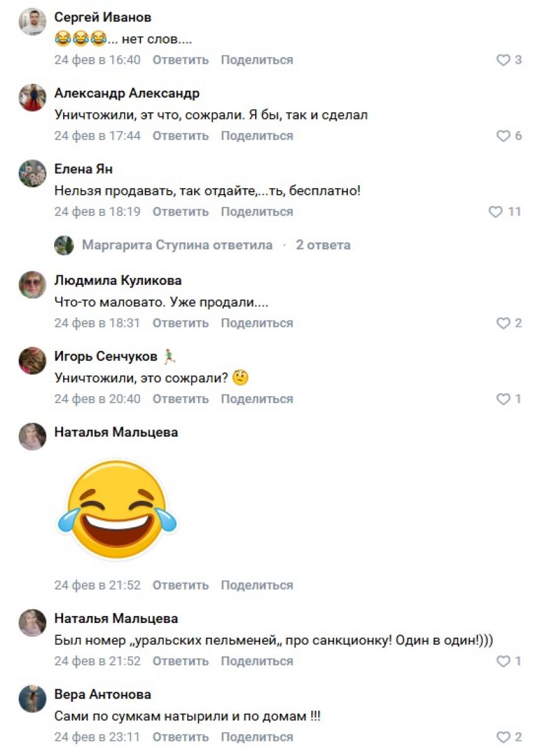Click the large laughing emoji sticker
This screenshot has width=540, height=756.
(x=118, y=510)
